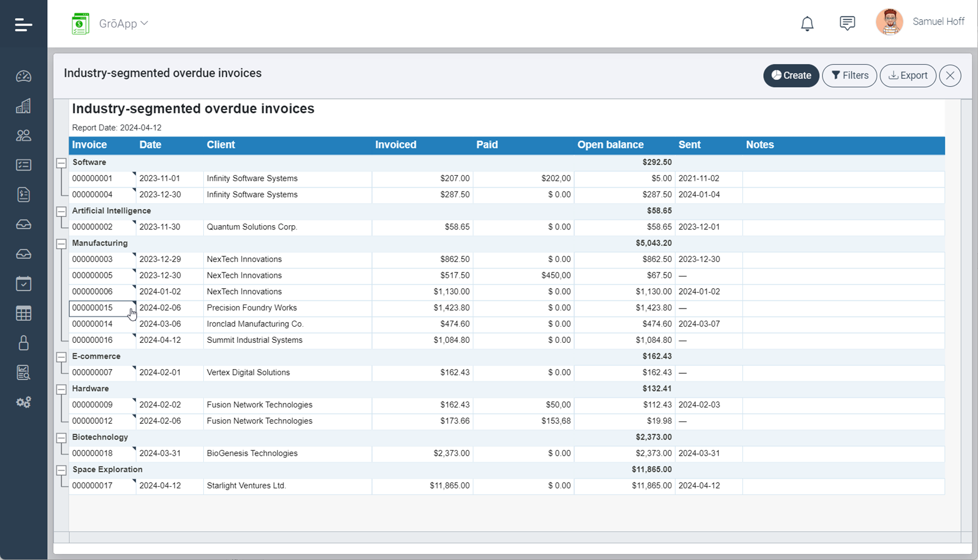This screenshot has height=560, width=978.
Task: Click the invoice 000000015 input field
Action: pyautogui.click(x=102, y=308)
